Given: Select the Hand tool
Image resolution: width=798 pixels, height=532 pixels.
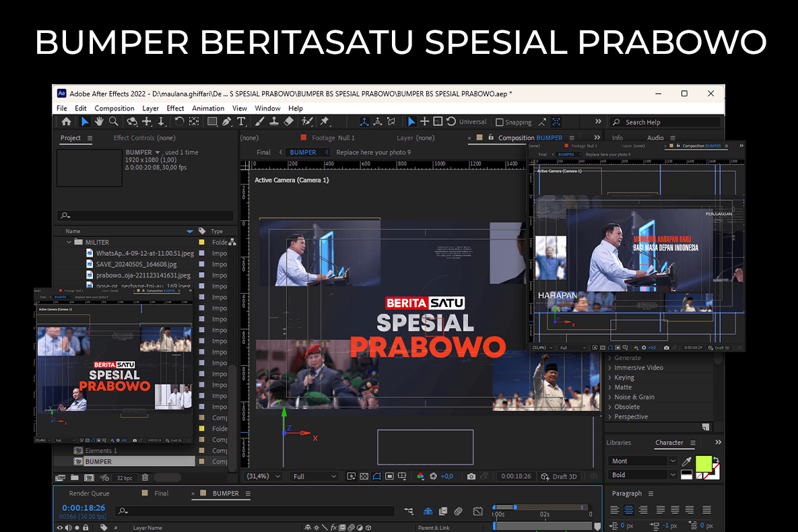Looking at the screenshot, I should pos(99,122).
